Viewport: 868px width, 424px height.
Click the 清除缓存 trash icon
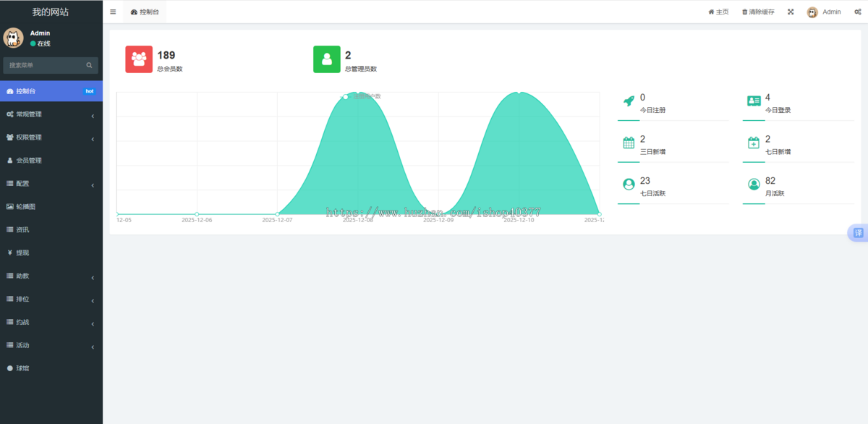pyautogui.click(x=744, y=12)
